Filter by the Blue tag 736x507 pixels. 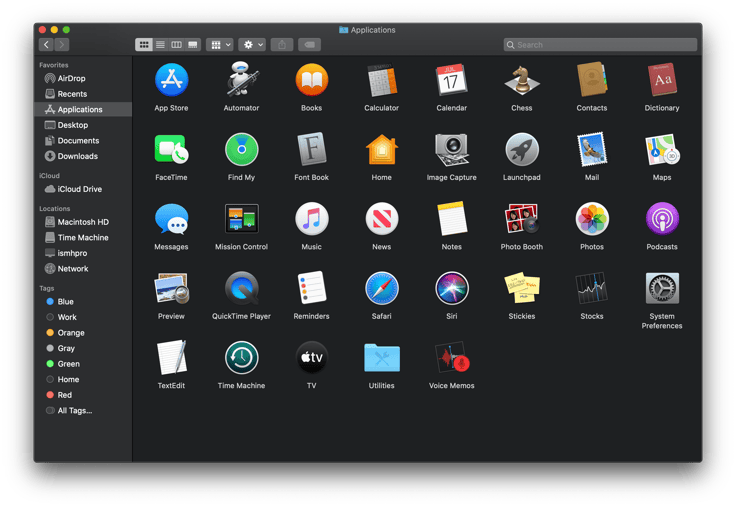[83, 302]
